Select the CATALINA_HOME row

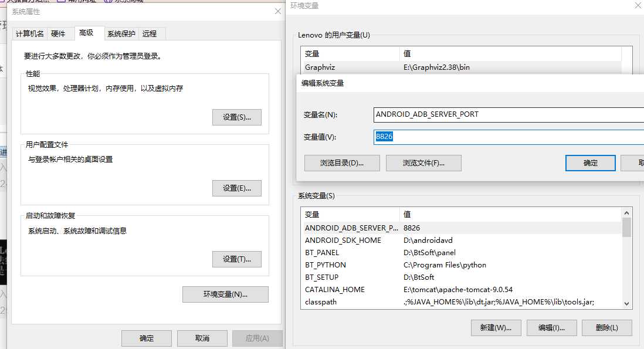461,290
